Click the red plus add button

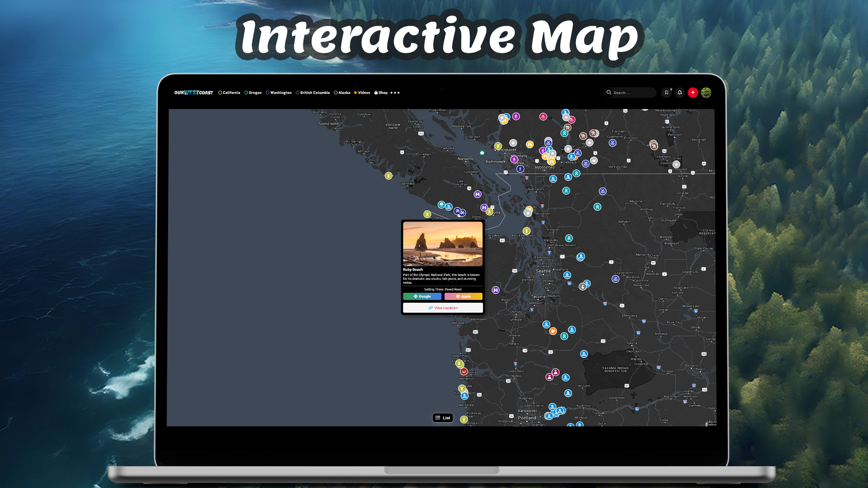[693, 93]
